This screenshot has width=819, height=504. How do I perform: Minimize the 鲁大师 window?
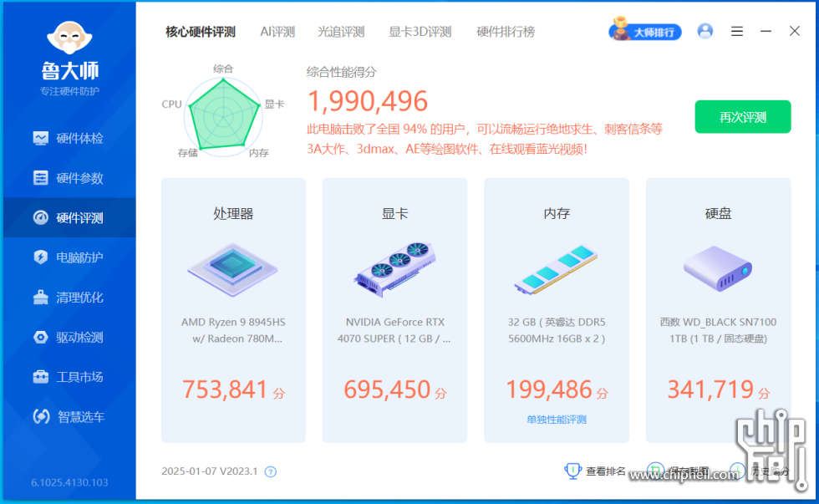[766, 31]
